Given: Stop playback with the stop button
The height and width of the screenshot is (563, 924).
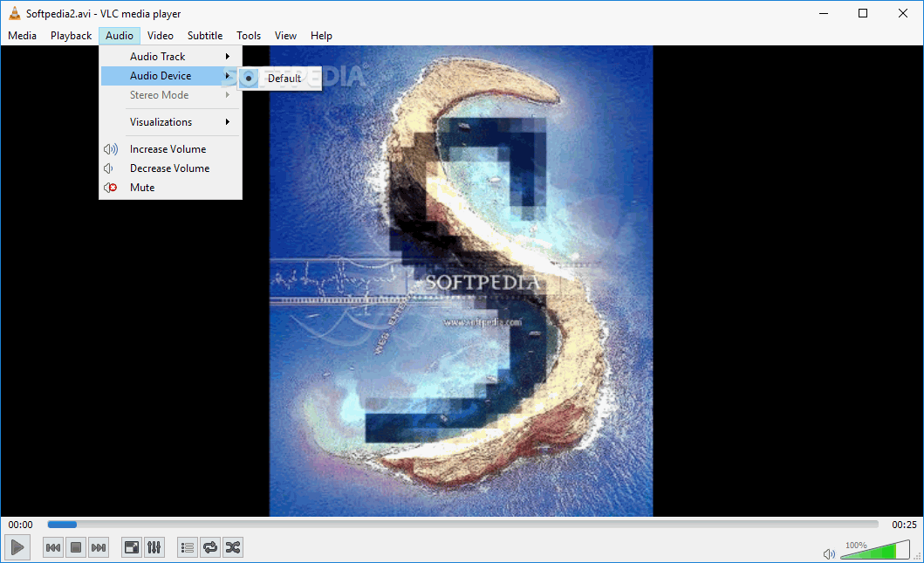Looking at the screenshot, I should [x=75, y=547].
